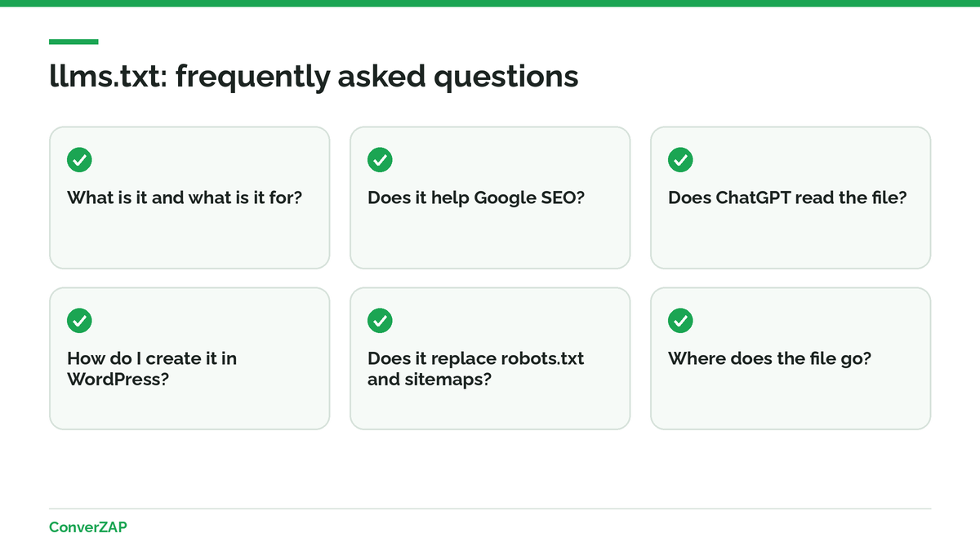Image resolution: width=980 pixels, height=551 pixels.
Task: Click check icon above 'Where does the file go?'
Action: (x=680, y=321)
